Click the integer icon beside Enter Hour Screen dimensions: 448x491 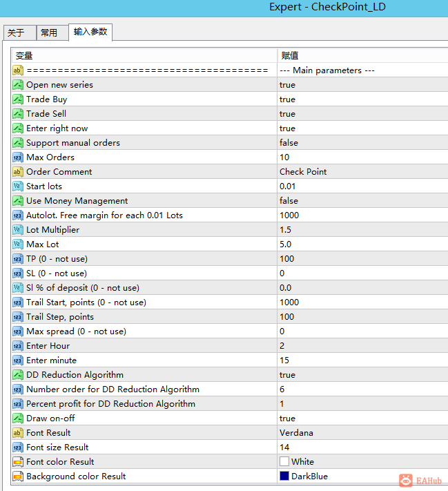click(x=18, y=346)
